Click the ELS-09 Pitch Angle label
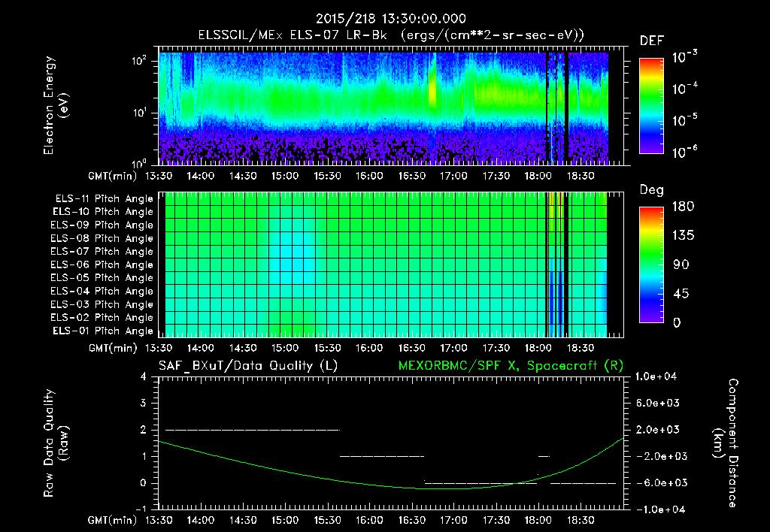The image size is (770, 532). point(102,225)
